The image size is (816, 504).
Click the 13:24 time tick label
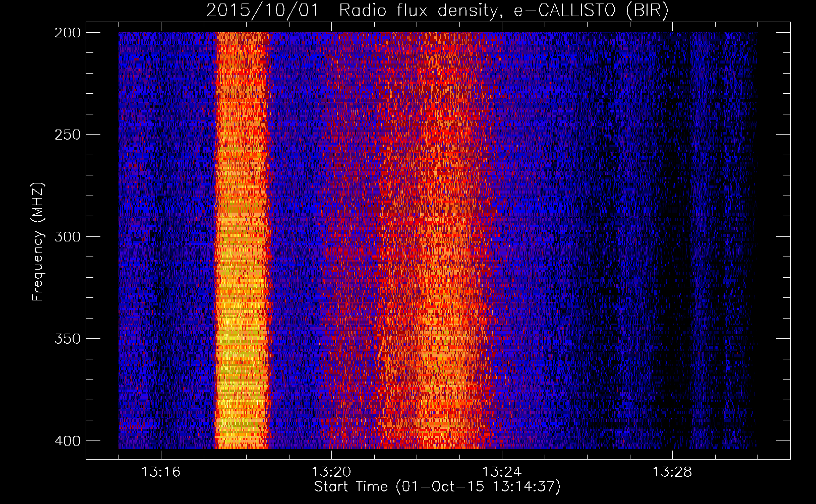[x=502, y=472]
